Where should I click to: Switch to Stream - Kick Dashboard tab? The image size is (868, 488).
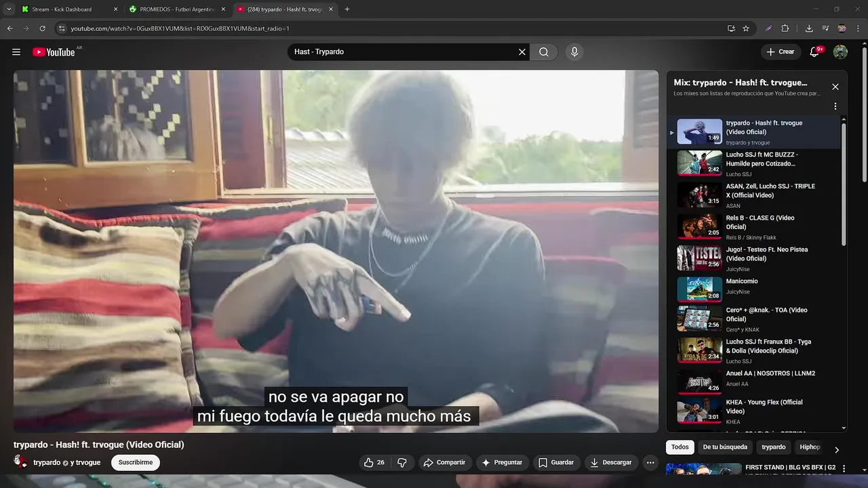click(62, 9)
